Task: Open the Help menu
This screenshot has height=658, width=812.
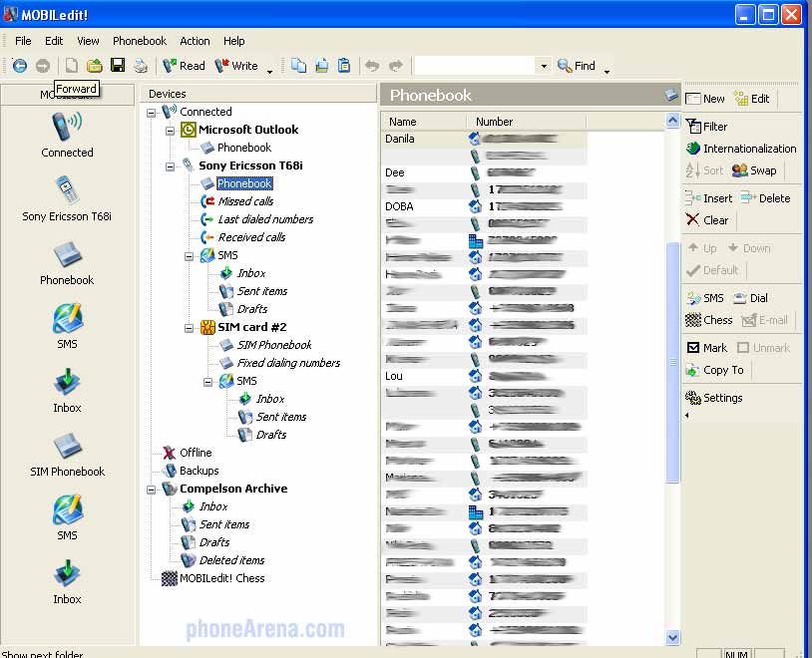Action: pos(234,41)
